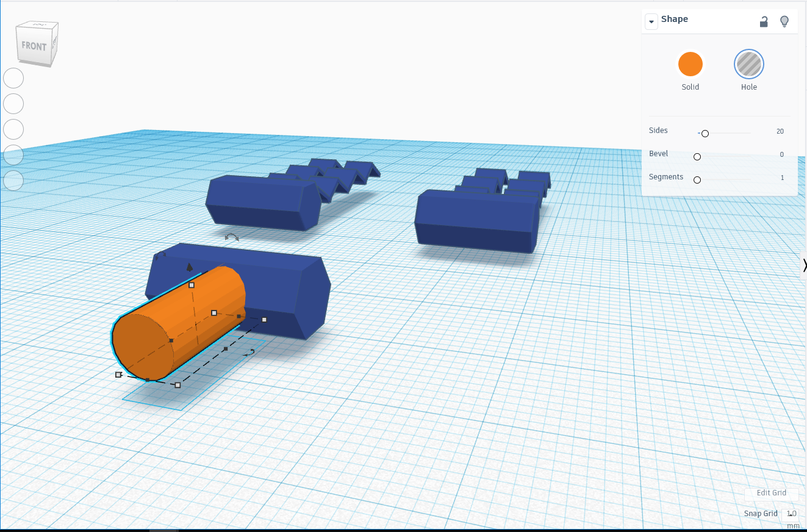Click the Shape panel title
Image resolution: width=807 pixels, height=532 pixels.
675,20
